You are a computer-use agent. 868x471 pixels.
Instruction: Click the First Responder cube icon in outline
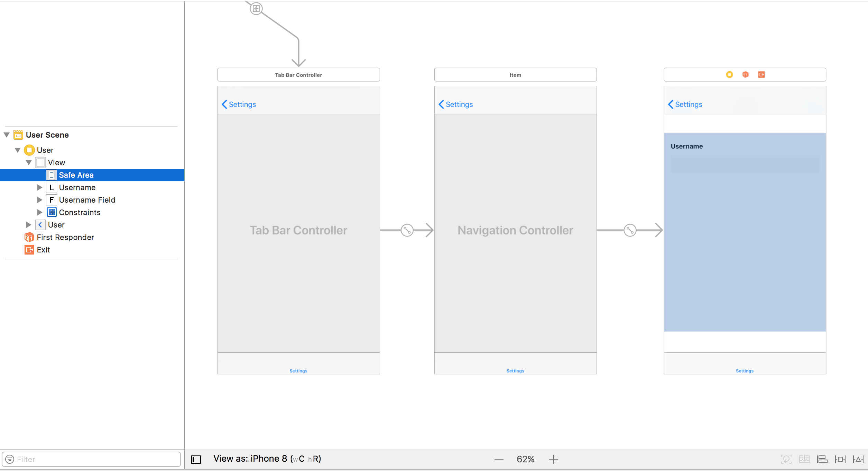coord(29,237)
